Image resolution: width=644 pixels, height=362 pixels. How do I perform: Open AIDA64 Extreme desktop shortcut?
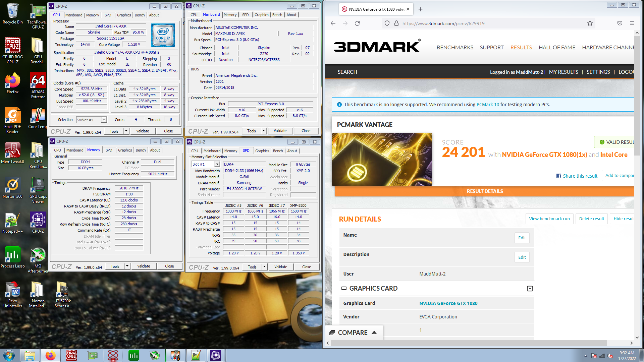click(x=38, y=85)
